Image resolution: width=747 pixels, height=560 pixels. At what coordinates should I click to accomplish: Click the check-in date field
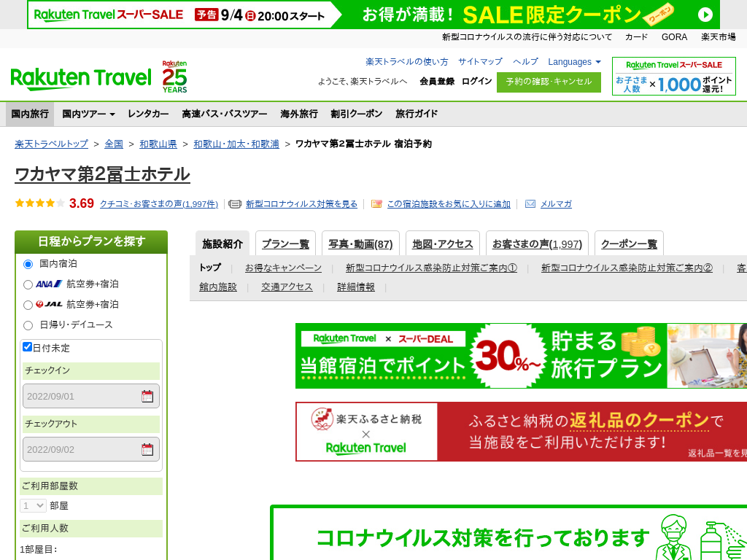91,396
